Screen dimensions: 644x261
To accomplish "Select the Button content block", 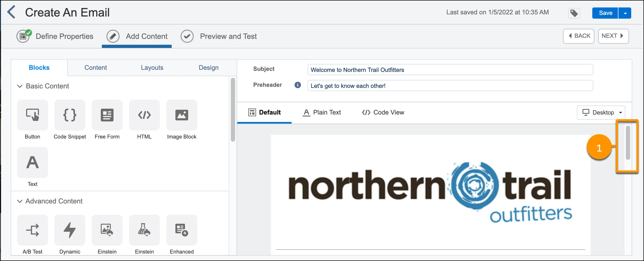I will click(x=33, y=115).
